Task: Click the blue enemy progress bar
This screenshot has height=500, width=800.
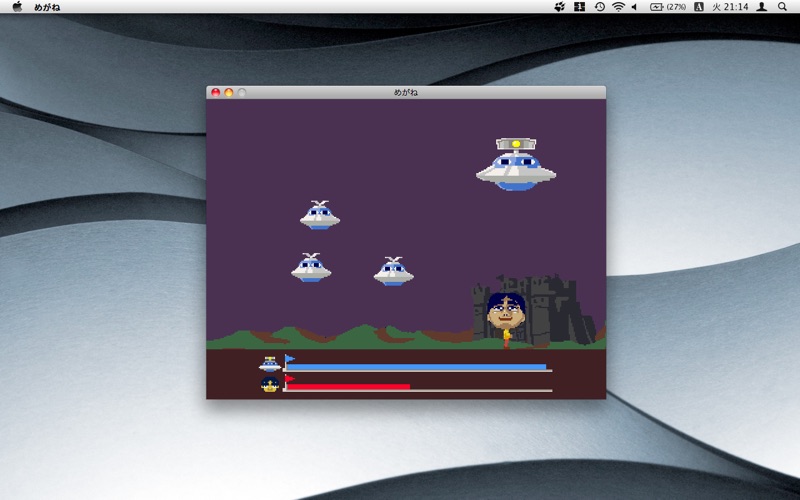Action: [416, 367]
